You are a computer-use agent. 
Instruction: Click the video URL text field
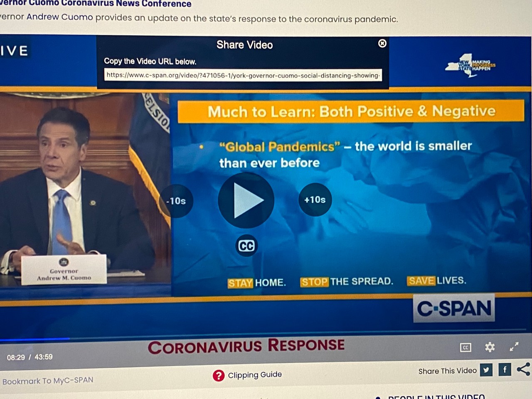[x=243, y=75]
